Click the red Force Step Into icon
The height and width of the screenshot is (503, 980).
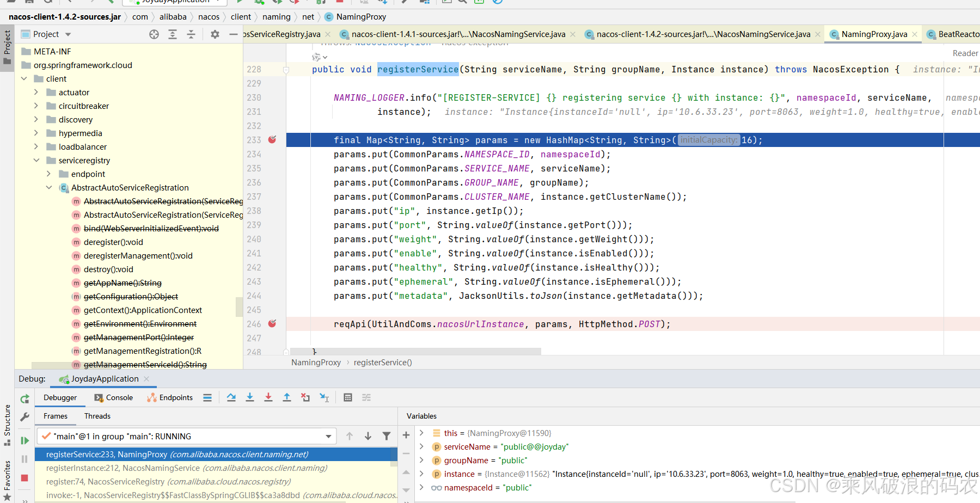point(268,397)
